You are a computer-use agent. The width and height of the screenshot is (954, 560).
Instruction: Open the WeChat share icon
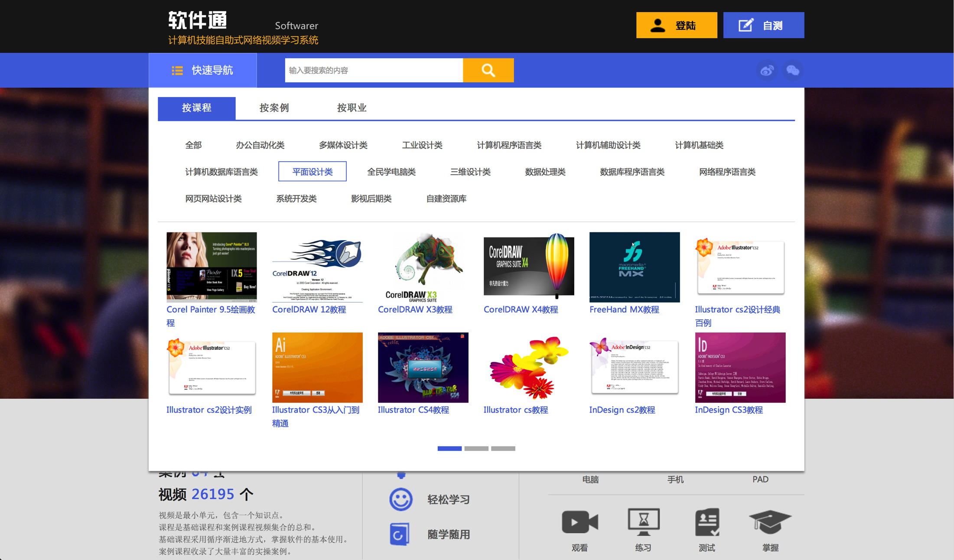click(793, 70)
